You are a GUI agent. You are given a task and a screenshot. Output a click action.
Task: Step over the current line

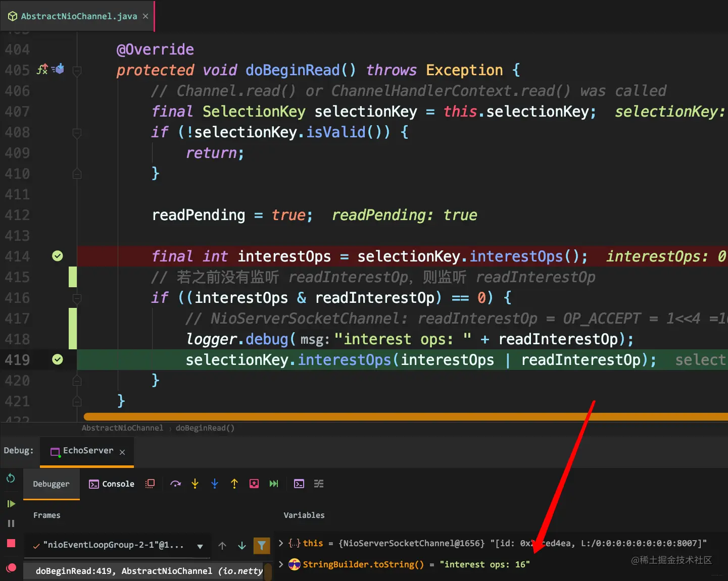pos(175,484)
